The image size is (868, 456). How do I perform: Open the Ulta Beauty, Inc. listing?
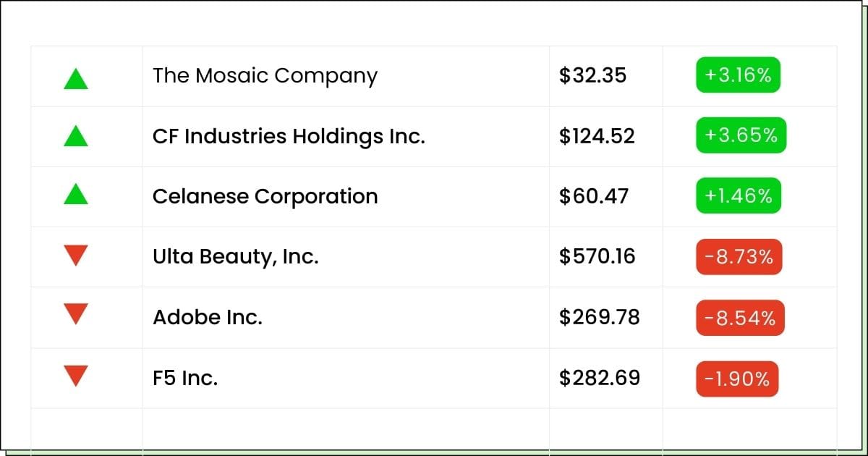tap(235, 256)
